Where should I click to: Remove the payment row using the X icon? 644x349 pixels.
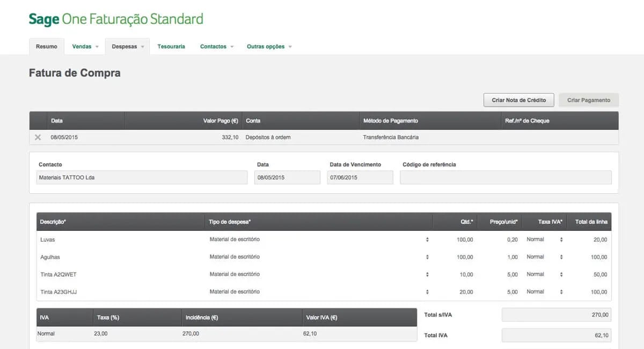click(38, 137)
